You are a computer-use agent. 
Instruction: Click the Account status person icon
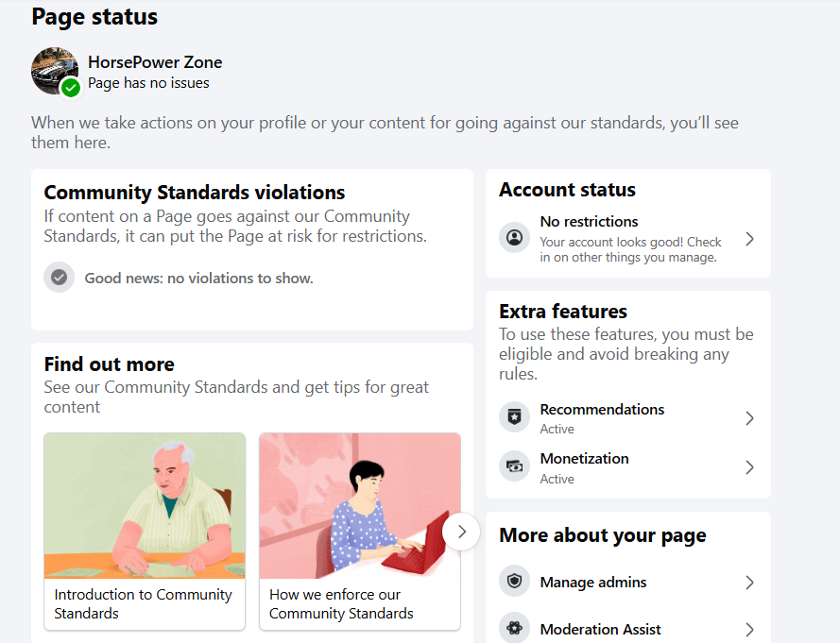514,238
